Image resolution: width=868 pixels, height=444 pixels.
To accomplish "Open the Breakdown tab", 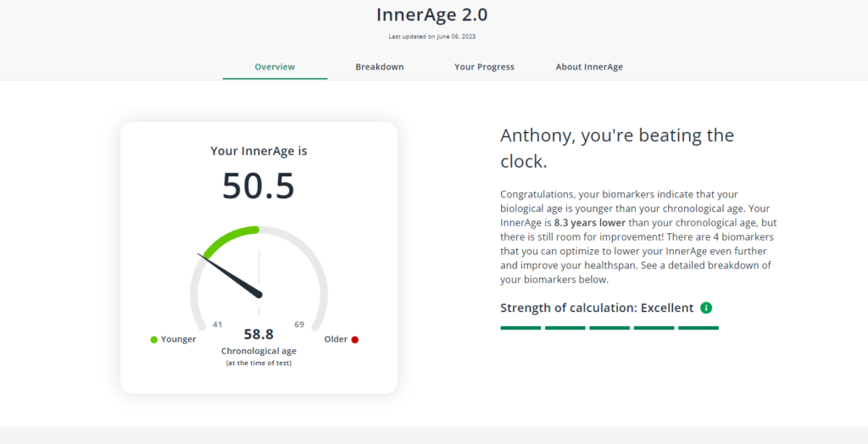I will (379, 67).
